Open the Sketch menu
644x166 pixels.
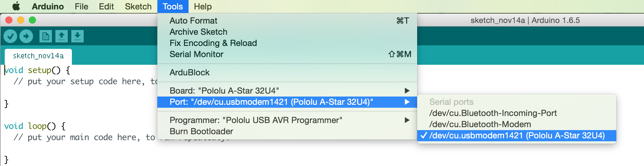(x=138, y=6)
